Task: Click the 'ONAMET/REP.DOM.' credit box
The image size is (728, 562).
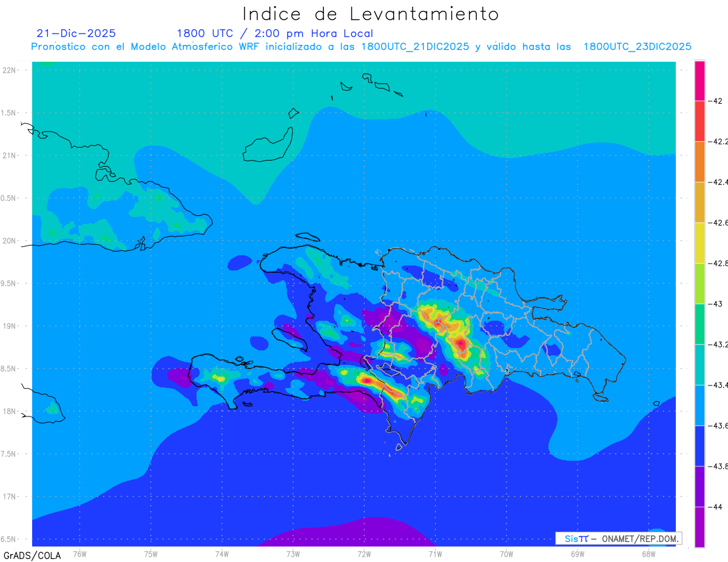Action: pyautogui.click(x=619, y=538)
